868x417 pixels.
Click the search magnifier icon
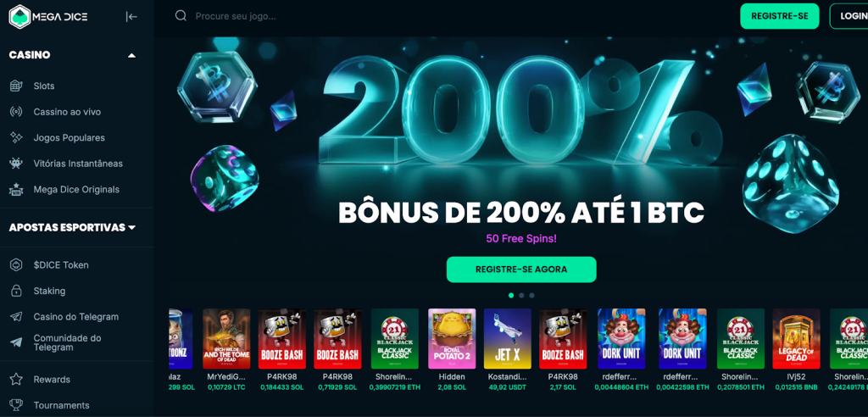[181, 16]
